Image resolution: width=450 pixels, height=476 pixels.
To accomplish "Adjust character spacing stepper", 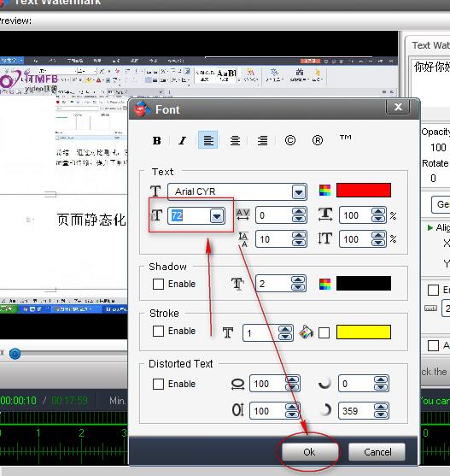I will pos(299,215).
